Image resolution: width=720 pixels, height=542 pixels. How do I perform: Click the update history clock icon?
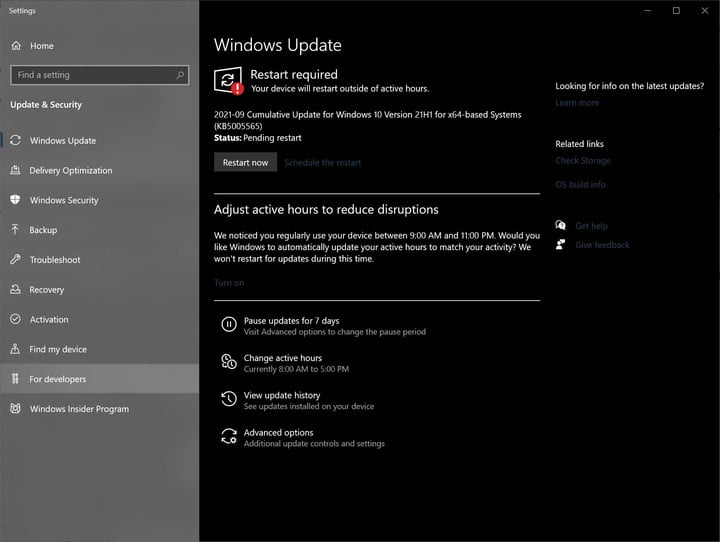pos(229,399)
